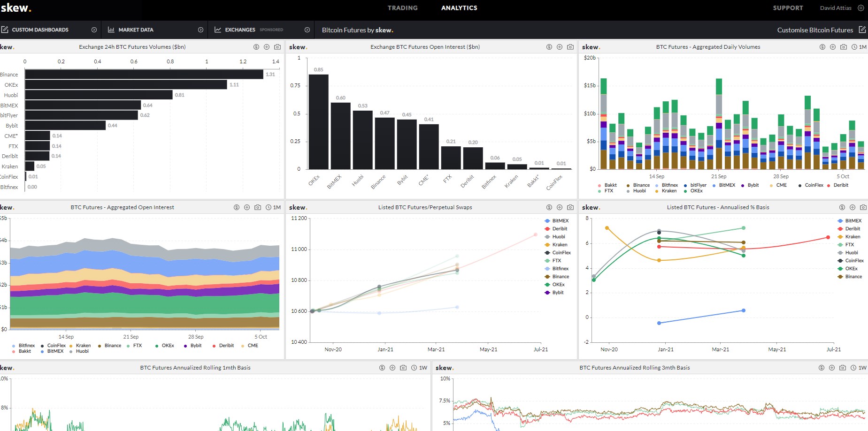Click the currency icon on Annualised % Basis chart
Image resolution: width=868 pixels, height=431 pixels.
pyautogui.click(x=842, y=207)
